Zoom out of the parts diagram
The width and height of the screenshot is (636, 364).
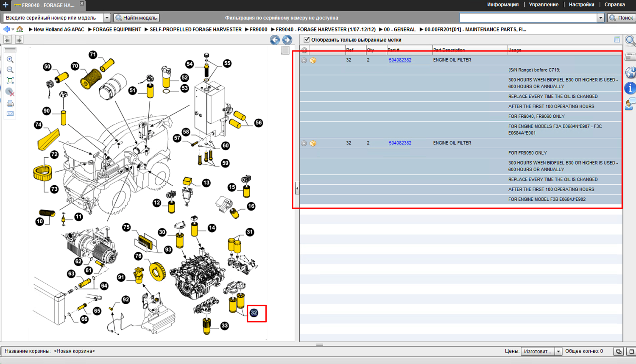(10, 70)
